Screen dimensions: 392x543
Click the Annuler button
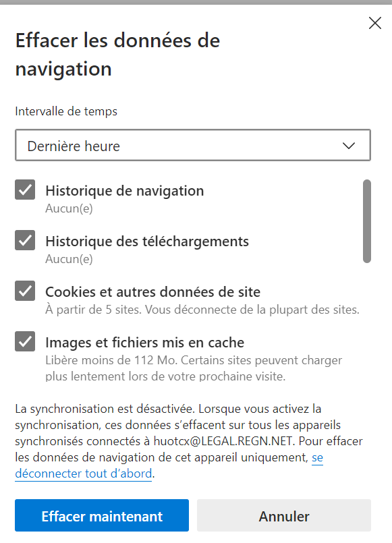[284, 515]
